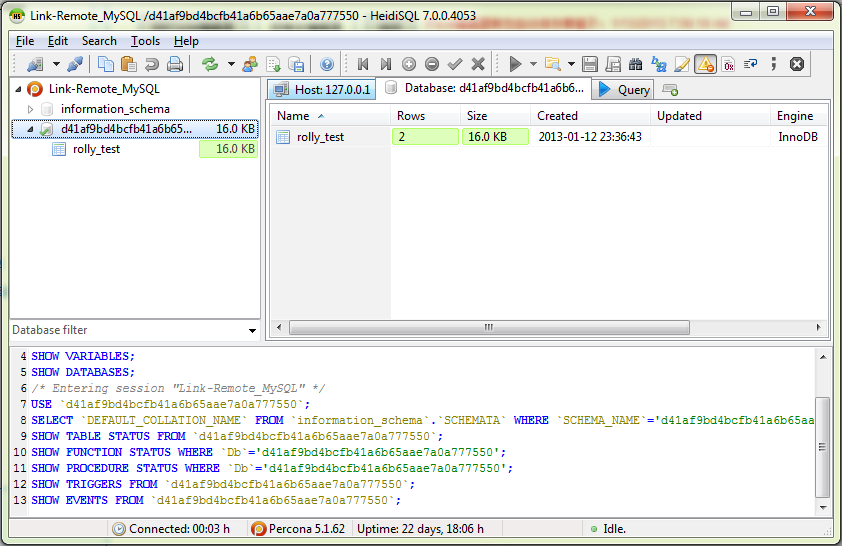Click the blue help question mark icon
The image size is (842, 546).
[x=326, y=64]
